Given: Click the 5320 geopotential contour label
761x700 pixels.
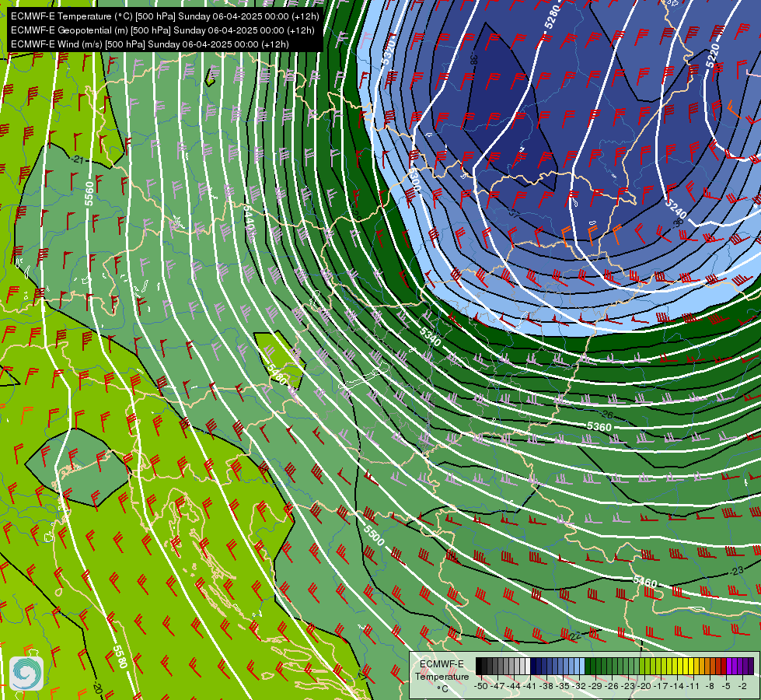Looking at the screenshot, I should point(388,52).
